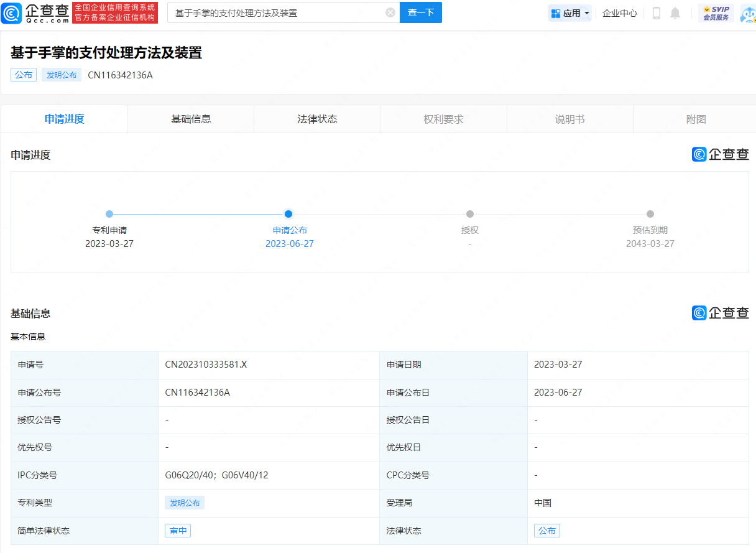Screen dimensions: 756x553
Task: Click the 受理局 value 中国
Action: 543,503
